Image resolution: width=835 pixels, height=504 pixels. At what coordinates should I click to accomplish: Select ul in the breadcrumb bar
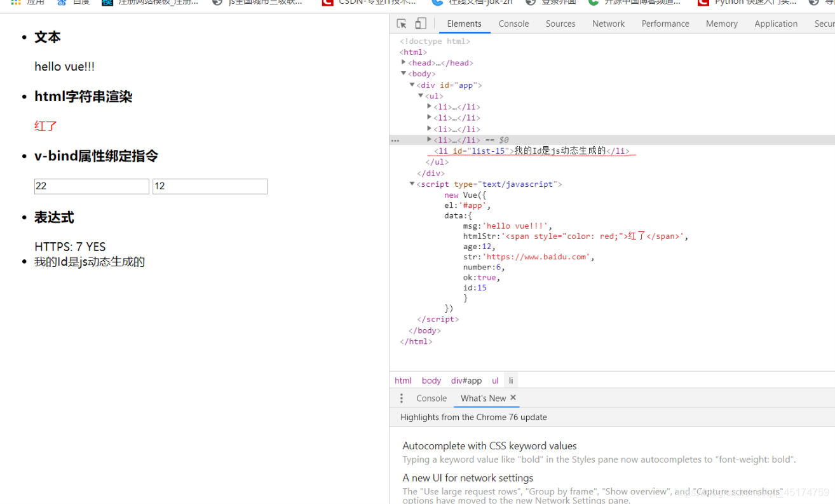coord(495,380)
